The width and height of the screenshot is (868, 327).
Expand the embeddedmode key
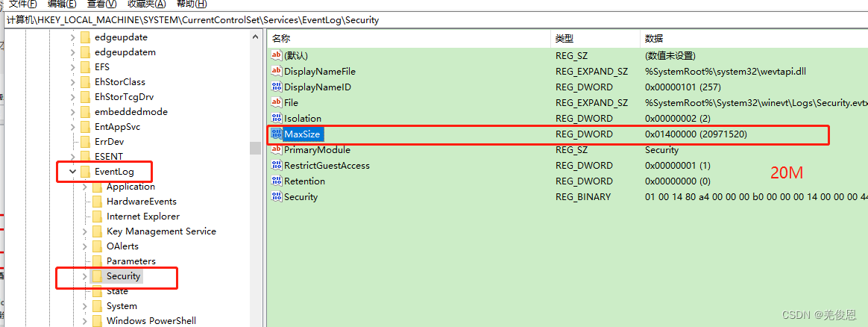click(72, 112)
